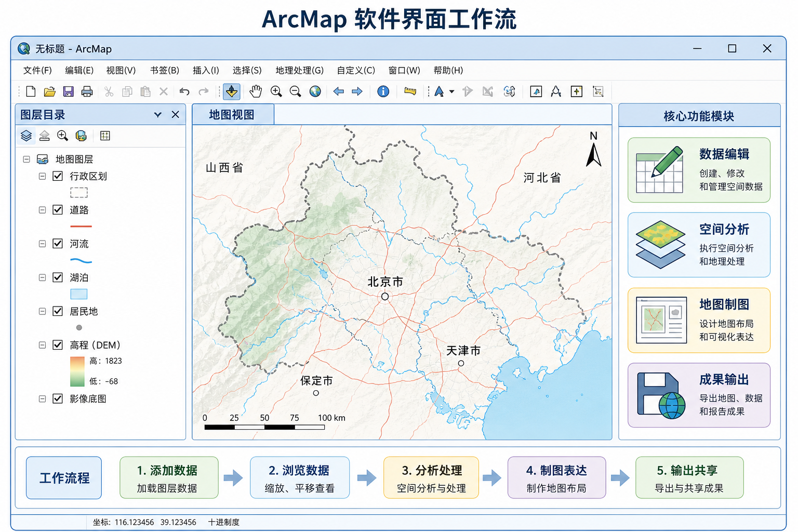
Task: Click the Delete X icon in toolbar
Action: coord(164,91)
